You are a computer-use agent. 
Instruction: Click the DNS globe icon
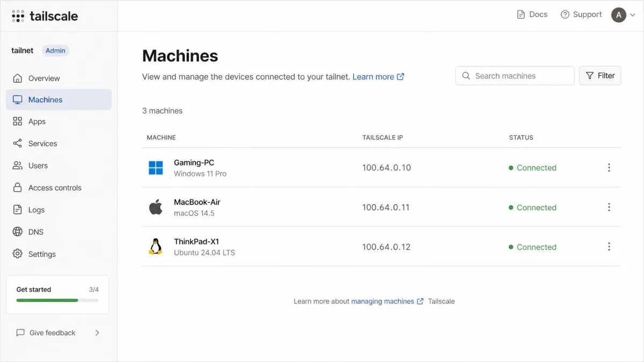[18, 232]
